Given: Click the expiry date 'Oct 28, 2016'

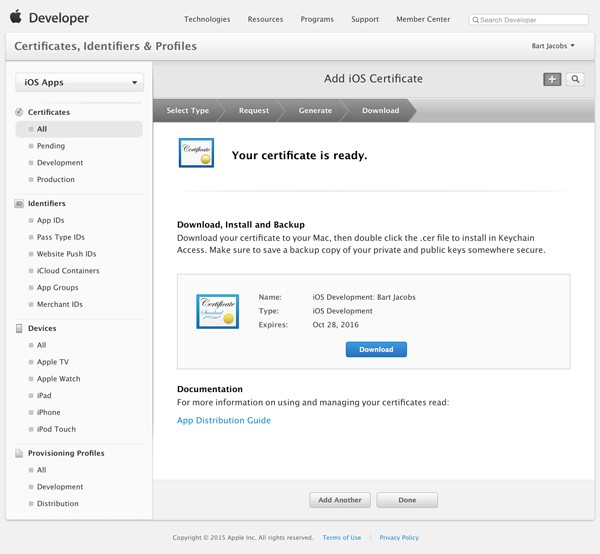Looking at the screenshot, I should tap(336, 325).
